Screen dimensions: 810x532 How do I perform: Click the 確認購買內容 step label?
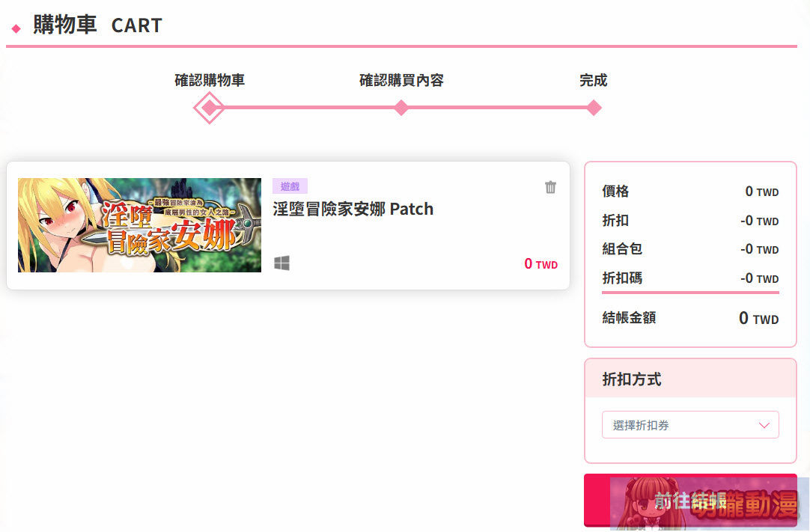(401, 80)
